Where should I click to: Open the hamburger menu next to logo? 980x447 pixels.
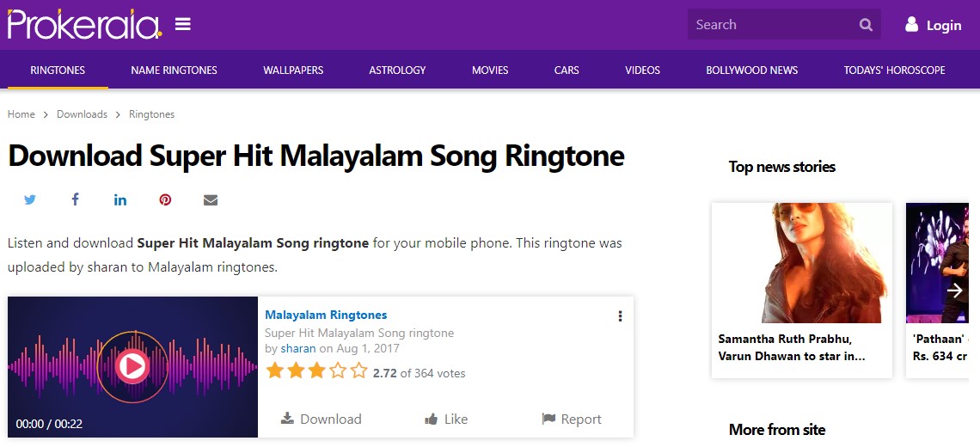182,24
